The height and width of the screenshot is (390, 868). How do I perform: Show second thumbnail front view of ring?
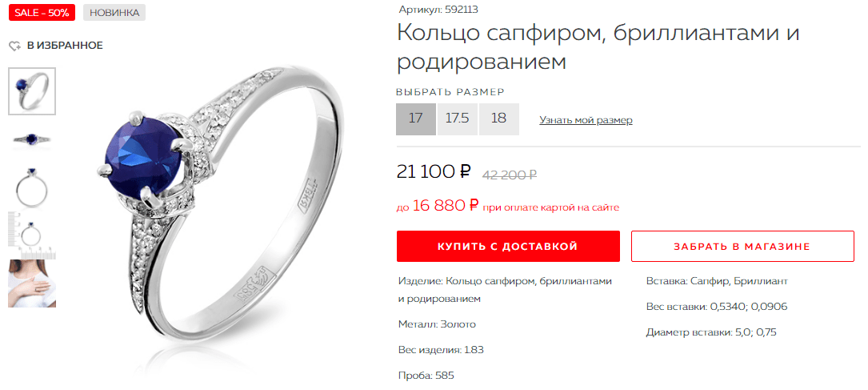32,139
